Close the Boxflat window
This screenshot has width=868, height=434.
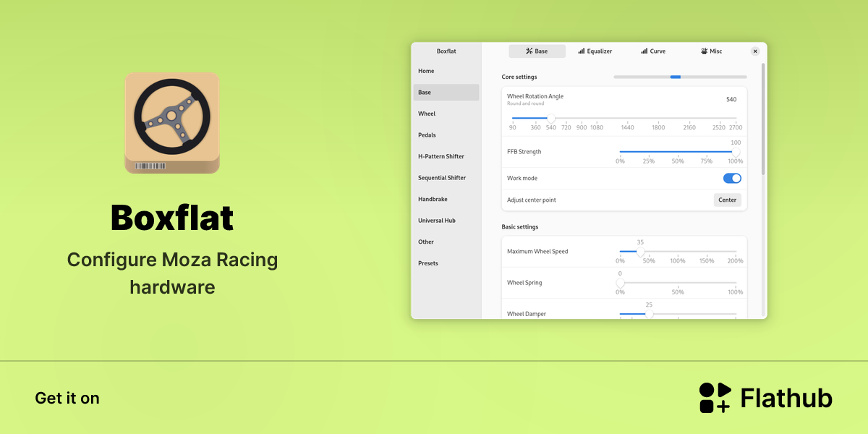(755, 51)
